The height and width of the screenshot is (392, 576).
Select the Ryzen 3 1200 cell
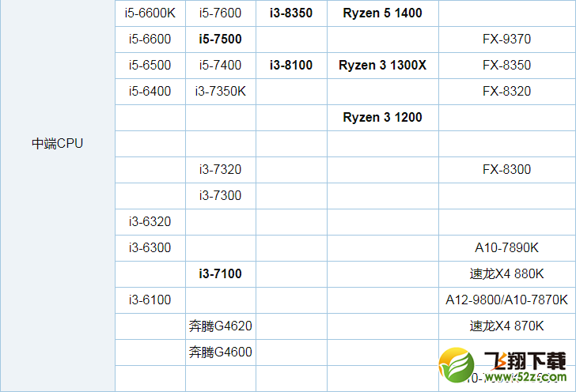(x=382, y=118)
